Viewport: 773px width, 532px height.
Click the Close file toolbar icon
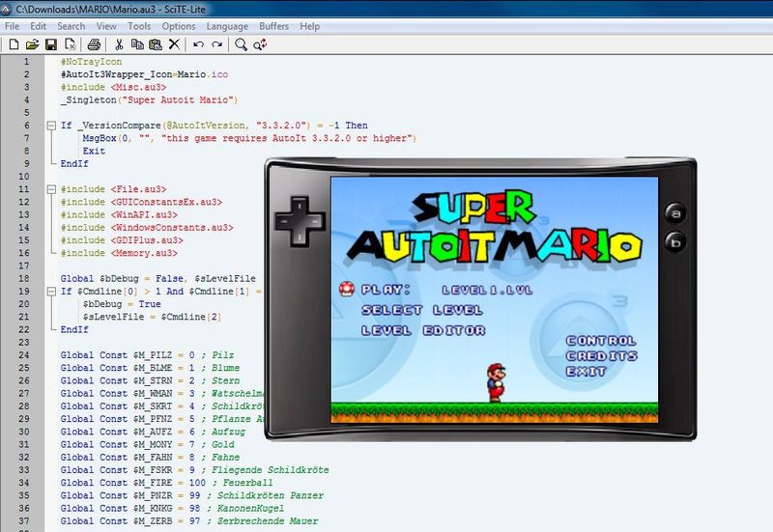[x=70, y=44]
